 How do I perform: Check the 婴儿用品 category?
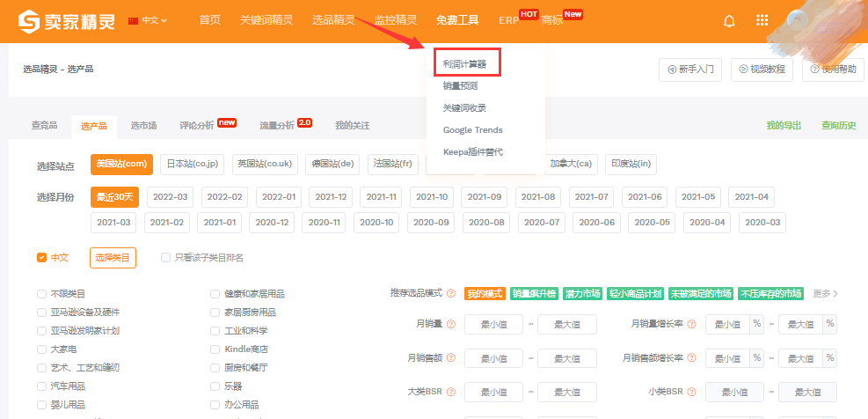(x=41, y=405)
